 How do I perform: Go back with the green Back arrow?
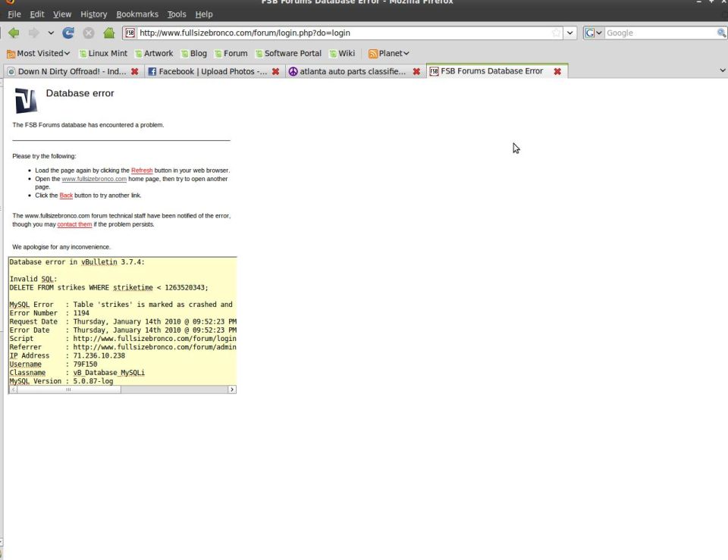(14, 33)
